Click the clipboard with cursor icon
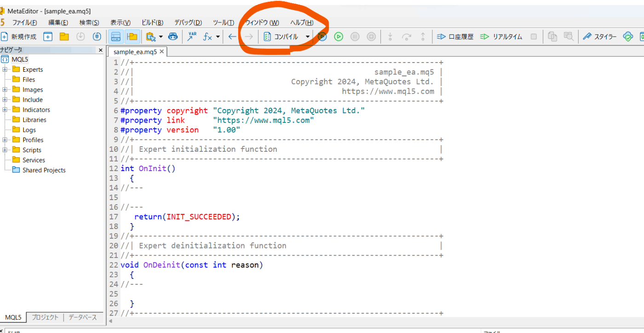 [x=150, y=37]
